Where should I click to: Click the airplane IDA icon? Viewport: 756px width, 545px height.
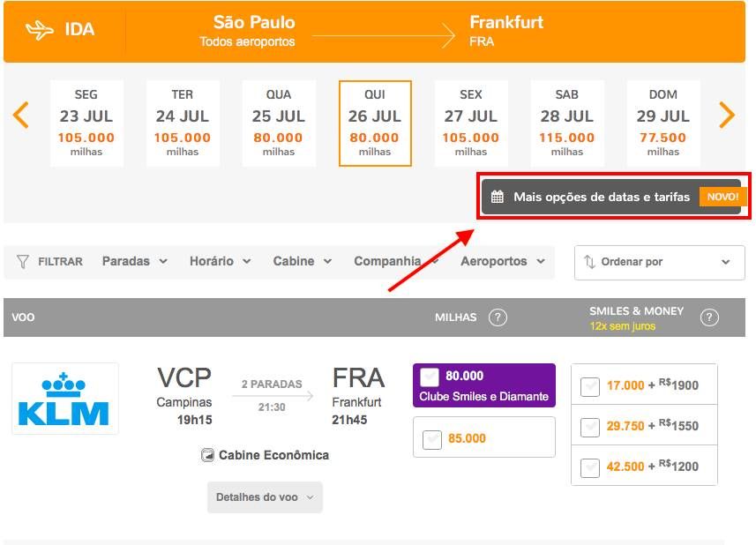39,30
